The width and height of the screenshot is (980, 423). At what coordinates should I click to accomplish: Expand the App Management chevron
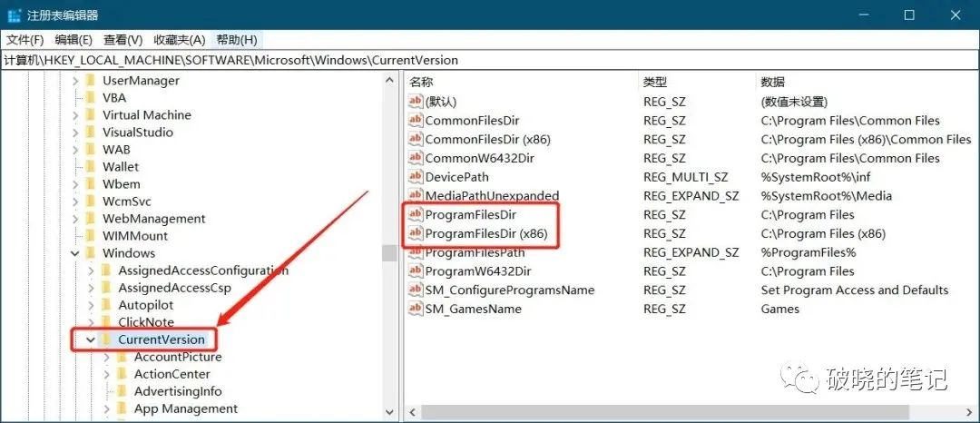107,408
